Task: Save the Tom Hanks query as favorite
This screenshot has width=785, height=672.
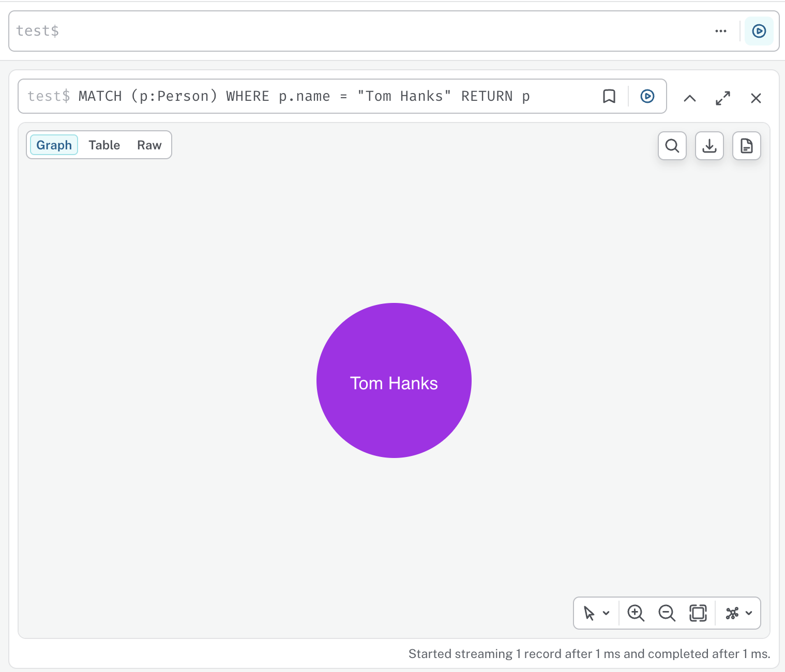Action: 609,96
